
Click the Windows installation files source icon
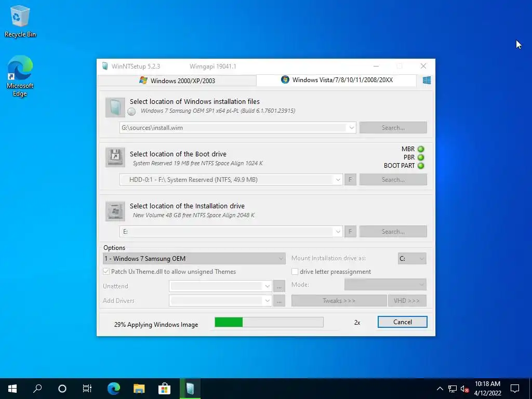pyautogui.click(x=115, y=107)
